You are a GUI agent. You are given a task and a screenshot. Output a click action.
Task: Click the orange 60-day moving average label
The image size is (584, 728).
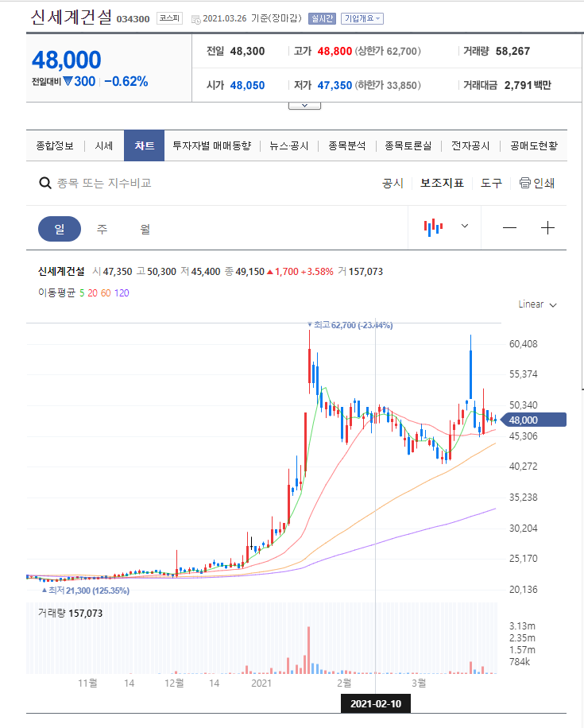(x=106, y=293)
